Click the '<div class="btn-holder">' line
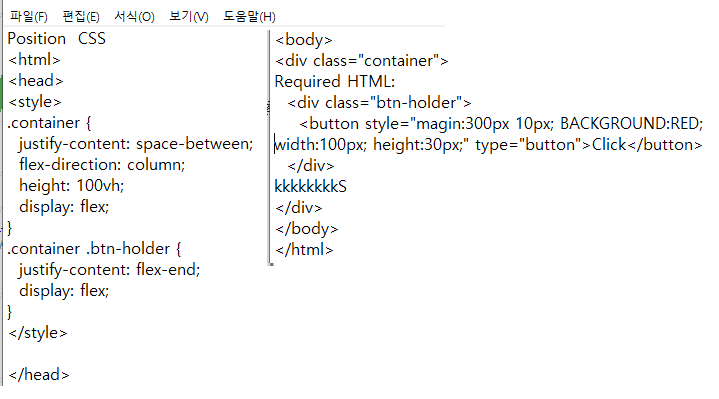 379,103
